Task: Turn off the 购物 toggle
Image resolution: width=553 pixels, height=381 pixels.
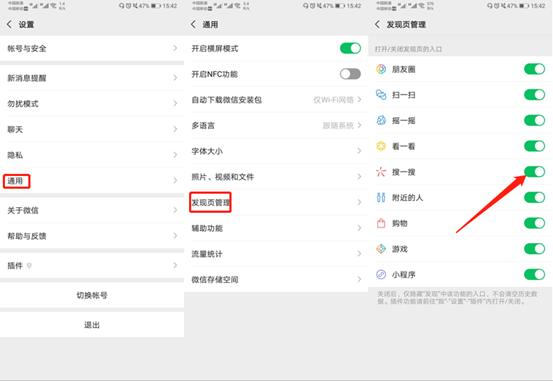Action: [x=534, y=223]
